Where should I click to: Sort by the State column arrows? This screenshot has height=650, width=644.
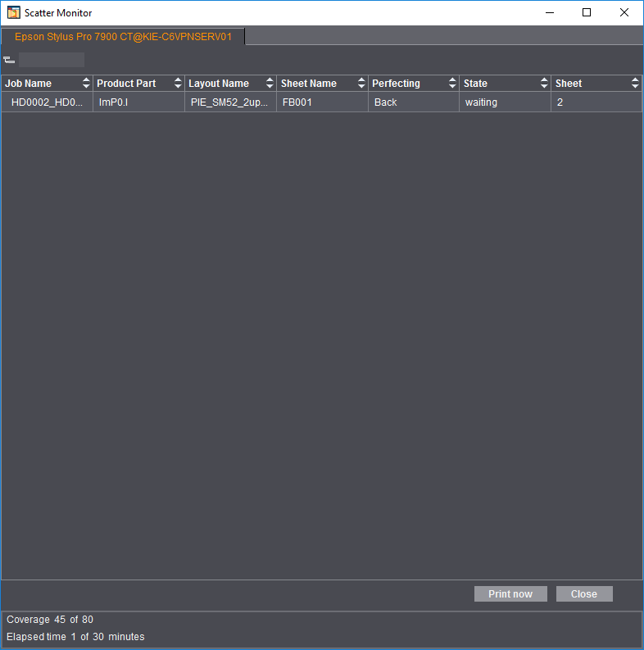pyautogui.click(x=544, y=83)
